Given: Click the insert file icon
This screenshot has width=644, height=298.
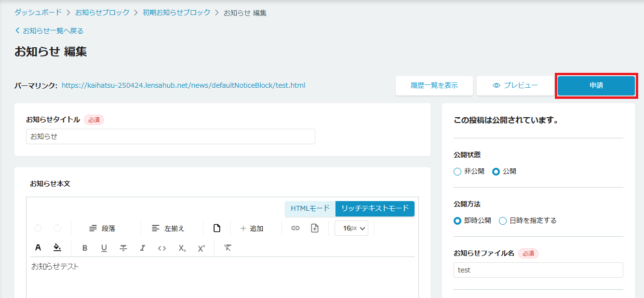Looking at the screenshot, I should coord(314,228).
